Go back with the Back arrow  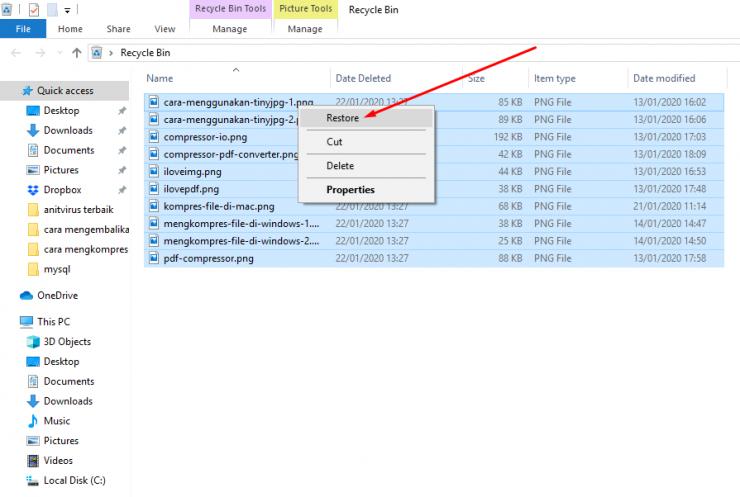pos(16,53)
